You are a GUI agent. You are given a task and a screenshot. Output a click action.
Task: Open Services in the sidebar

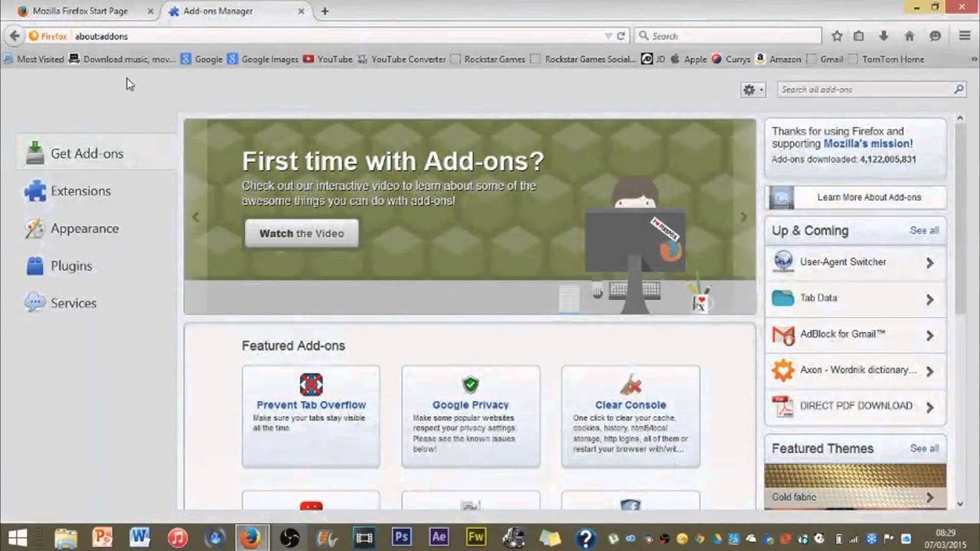coord(96,303)
